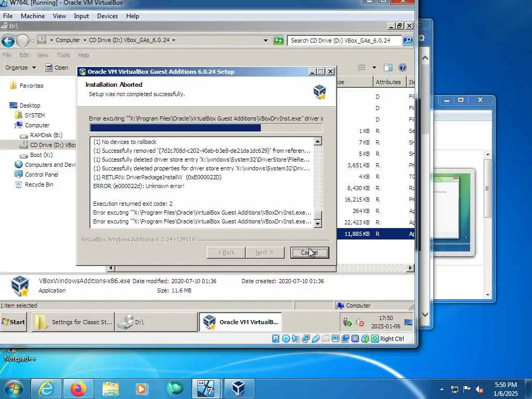Image resolution: width=532 pixels, height=399 pixels.
Task: Click the change view icon in explorer toolbar
Action: (362, 68)
